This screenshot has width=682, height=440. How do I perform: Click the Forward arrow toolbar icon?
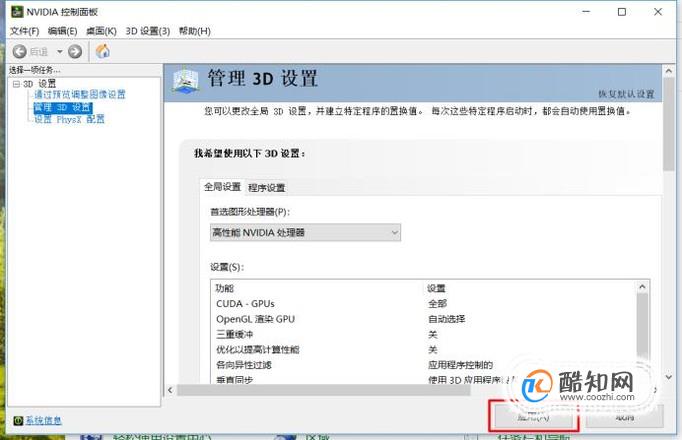pyautogui.click(x=75, y=52)
